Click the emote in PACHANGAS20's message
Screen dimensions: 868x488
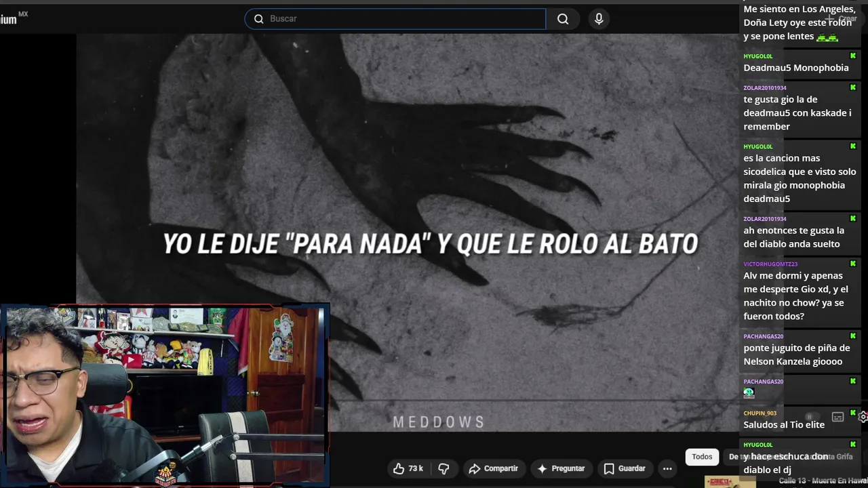coord(749,392)
